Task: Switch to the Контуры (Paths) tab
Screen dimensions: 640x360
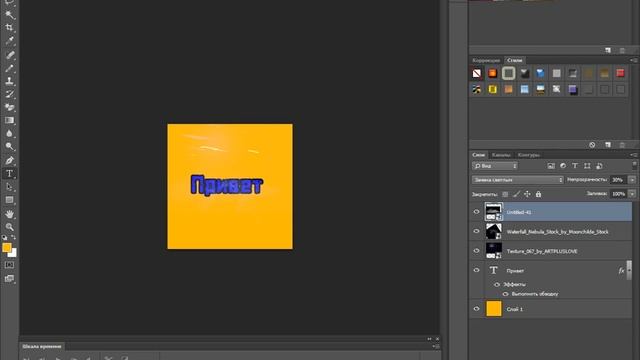Action: (529, 155)
